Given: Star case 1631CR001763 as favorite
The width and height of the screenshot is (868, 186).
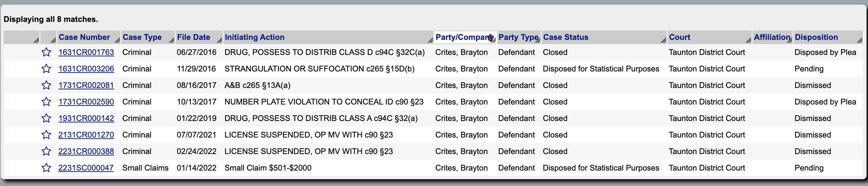Looking at the screenshot, I should click(x=46, y=52).
